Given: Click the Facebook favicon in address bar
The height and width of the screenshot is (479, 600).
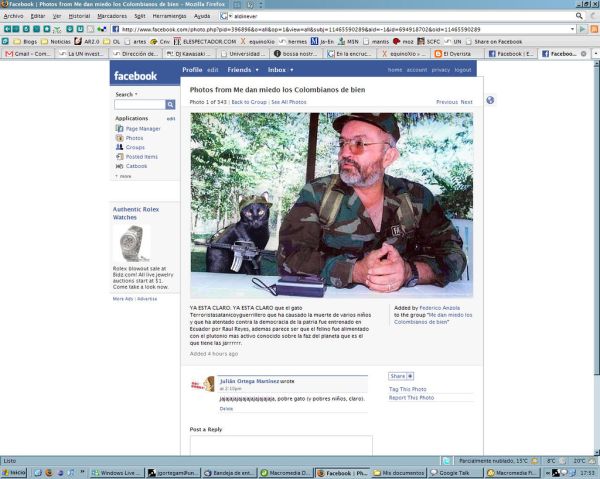Looking at the screenshot, I should point(116,29).
